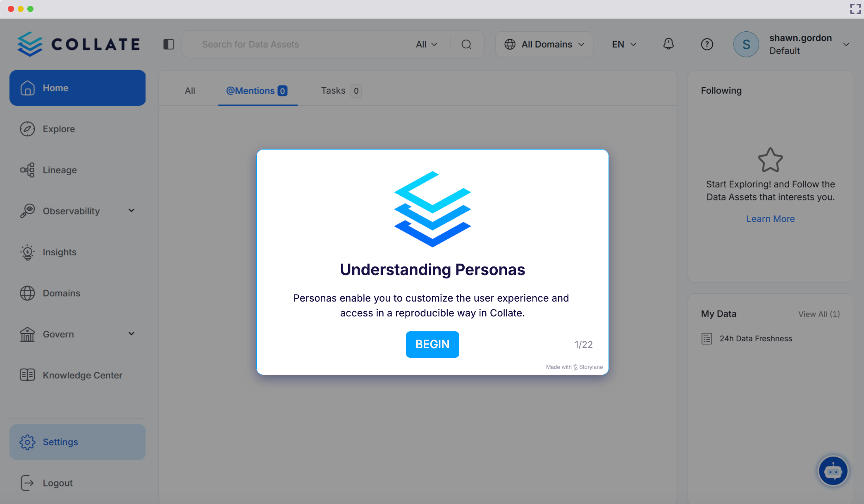Select the Settings sidebar entry
Image resolution: width=864 pixels, height=504 pixels.
click(x=60, y=442)
